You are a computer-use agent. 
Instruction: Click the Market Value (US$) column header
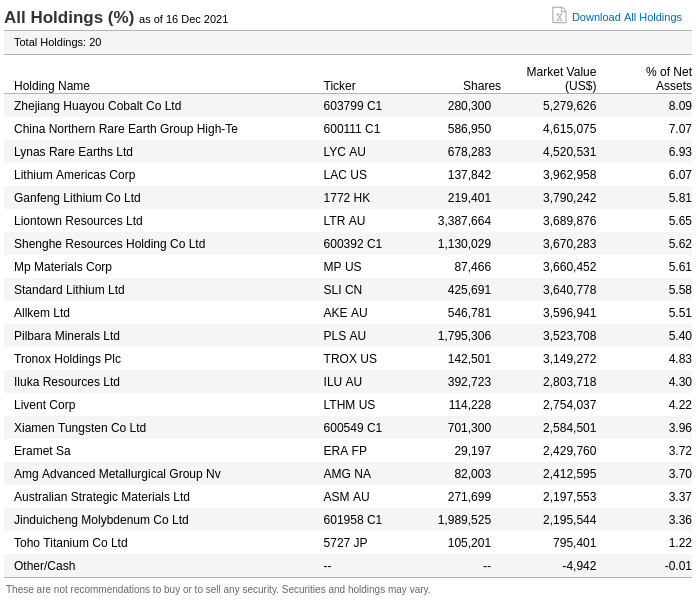(x=561, y=79)
